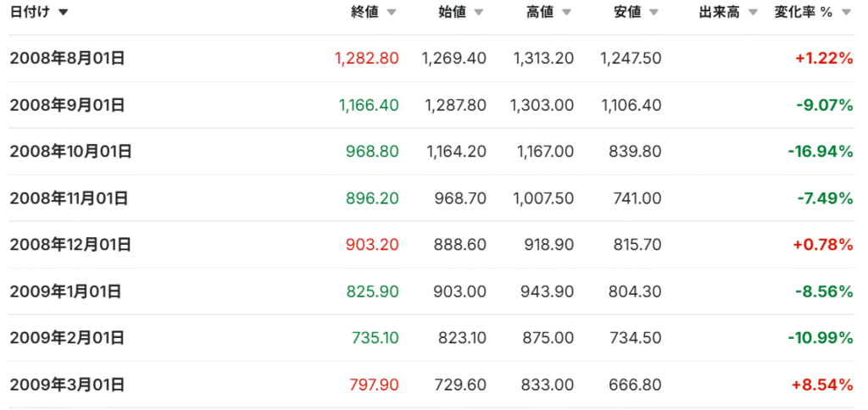Click the opening value 1,287.80
868x410 pixels.
(x=453, y=105)
